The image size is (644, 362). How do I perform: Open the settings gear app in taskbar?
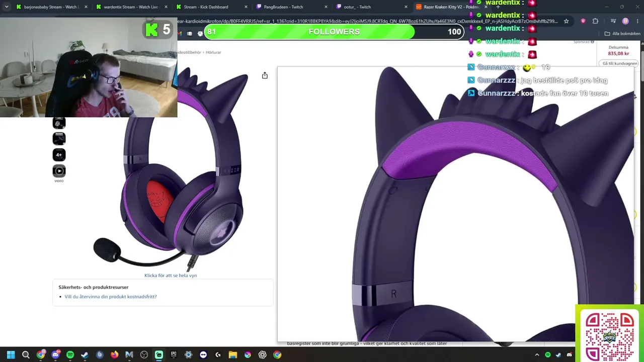[x=188, y=355]
